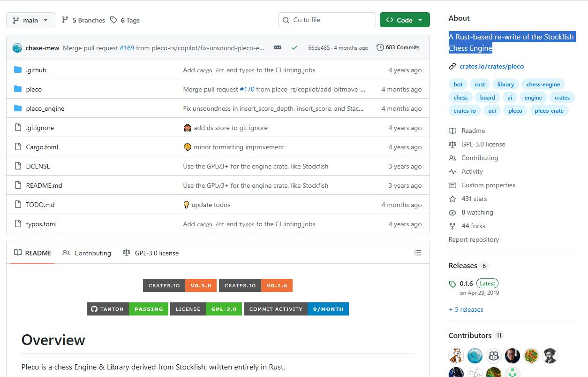Open pull request #170 link
Viewport: 588px width, 377px height.
(247, 89)
